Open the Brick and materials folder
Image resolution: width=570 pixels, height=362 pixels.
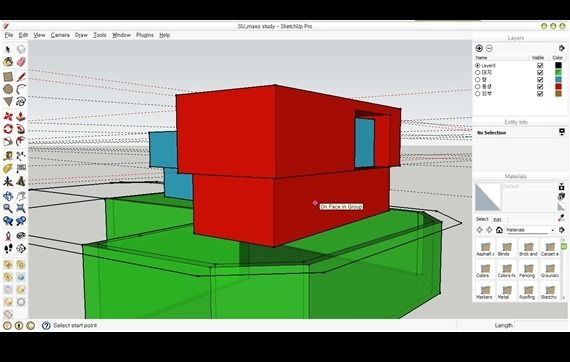[x=528, y=249]
